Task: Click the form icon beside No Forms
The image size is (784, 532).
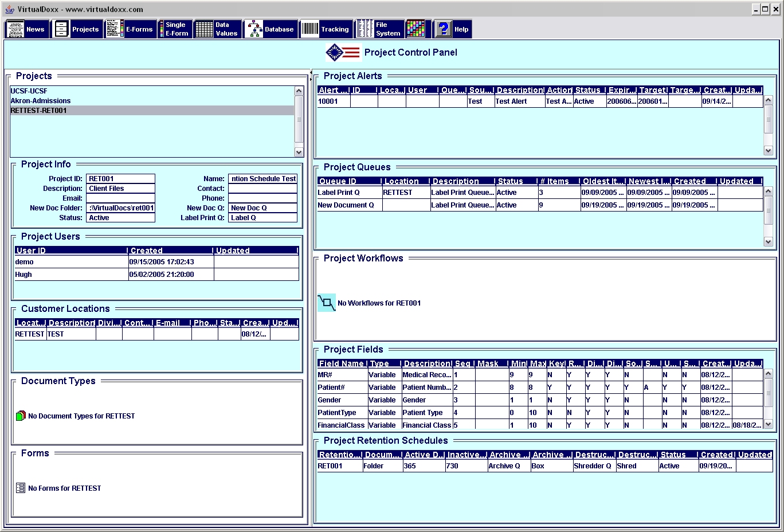Action: point(21,488)
